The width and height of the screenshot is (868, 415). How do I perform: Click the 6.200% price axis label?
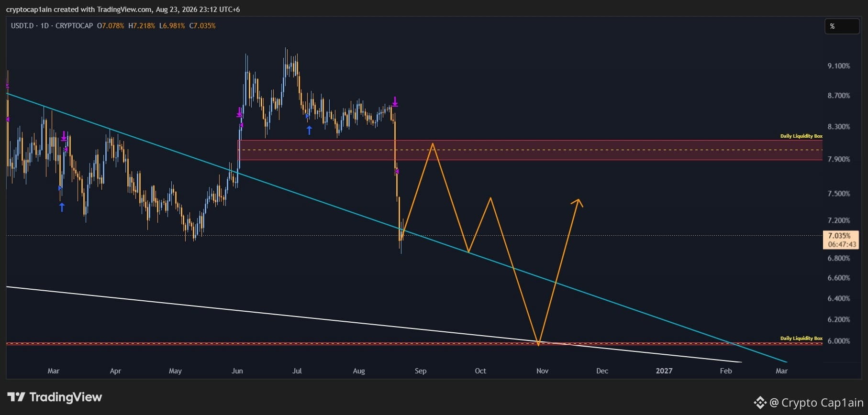tap(839, 319)
